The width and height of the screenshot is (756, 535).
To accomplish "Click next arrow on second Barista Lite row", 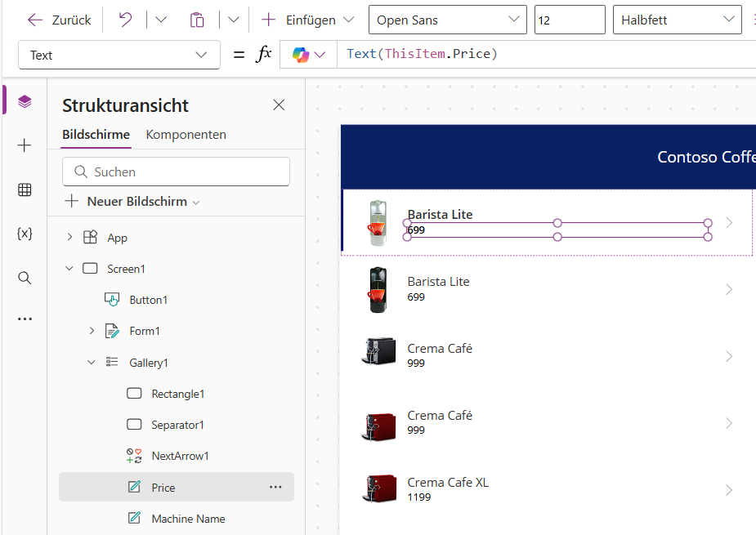I will tap(729, 290).
